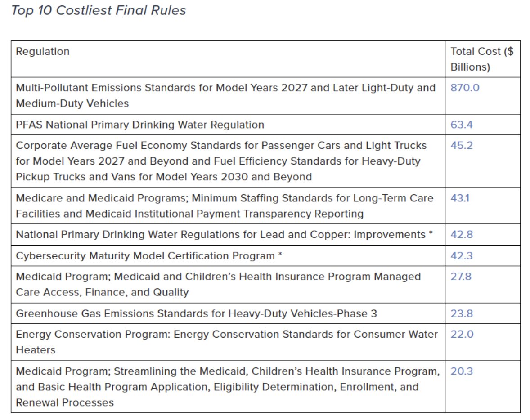This screenshot has height=420, width=530.
Task: Click the Regulation column header
Action: pyautogui.click(x=43, y=51)
